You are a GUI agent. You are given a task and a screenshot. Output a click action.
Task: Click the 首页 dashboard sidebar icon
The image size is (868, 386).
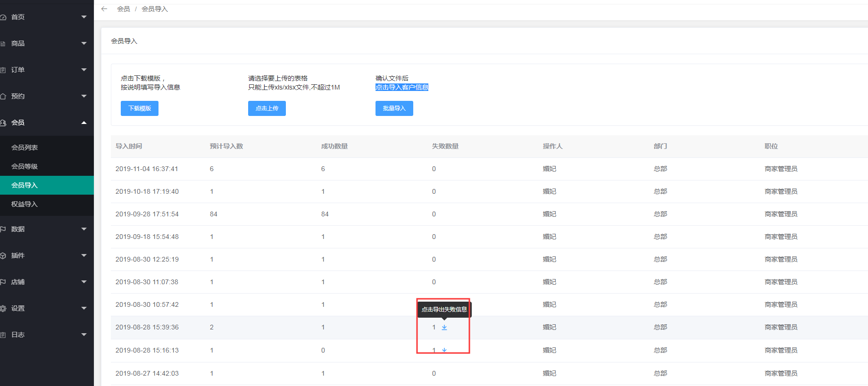[x=3, y=17]
